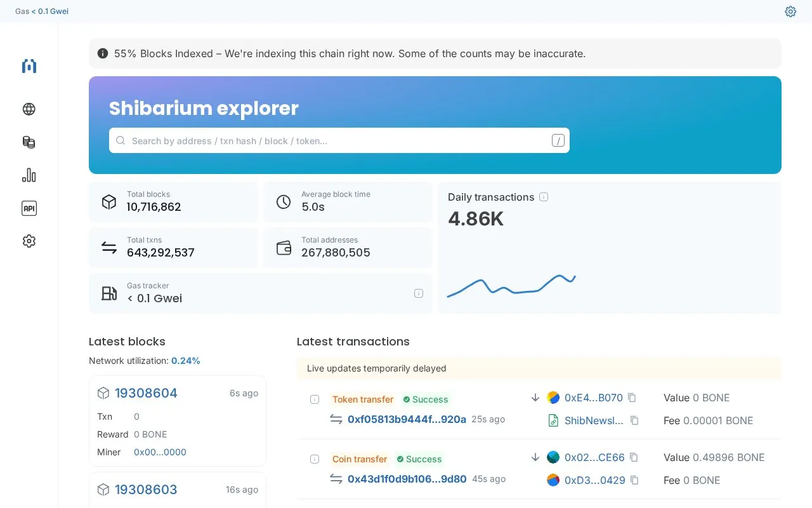
Task: Focus the search by address input field
Action: pyautogui.click(x=339, y=140)
